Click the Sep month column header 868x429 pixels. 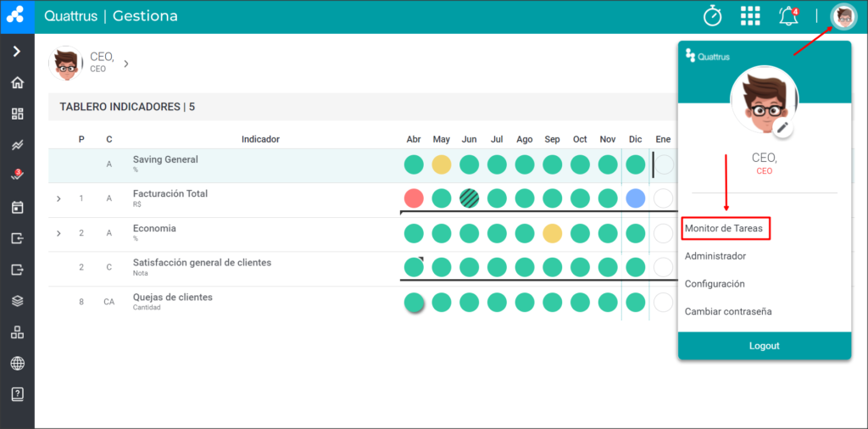[553, 140]
